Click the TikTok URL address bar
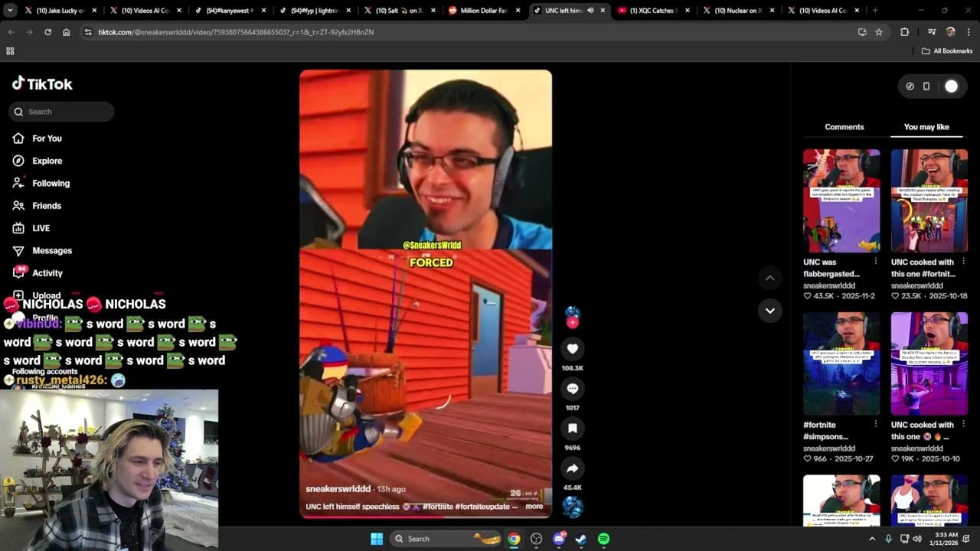The width and height of the screenshot is (980, 551). 475,32
